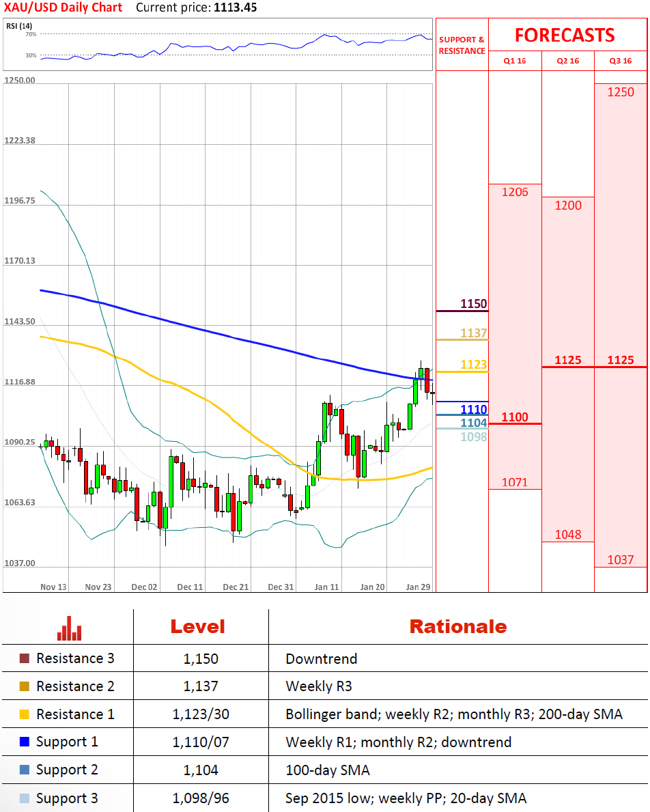Click the 'Level' table column header
650x812 pixels.
tap(198, 627)
